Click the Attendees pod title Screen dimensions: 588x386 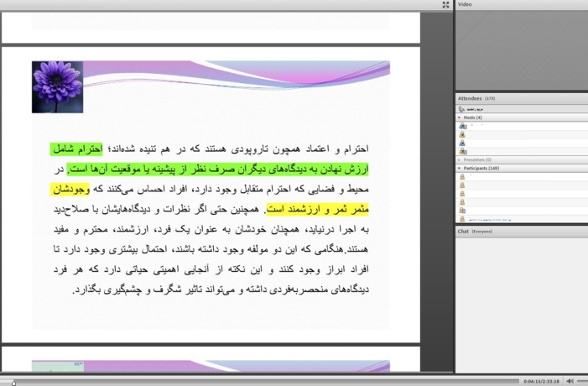coord(470,99)
